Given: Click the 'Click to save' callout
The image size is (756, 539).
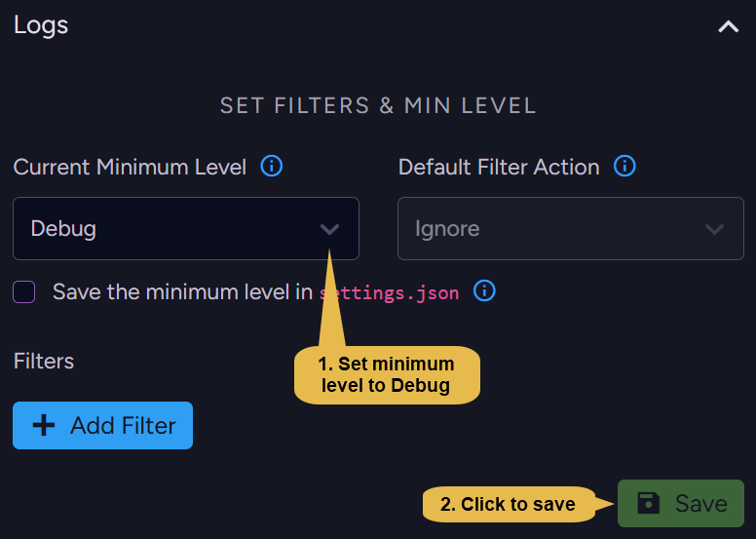Looking at the screenshot, I should pos(509,504).
